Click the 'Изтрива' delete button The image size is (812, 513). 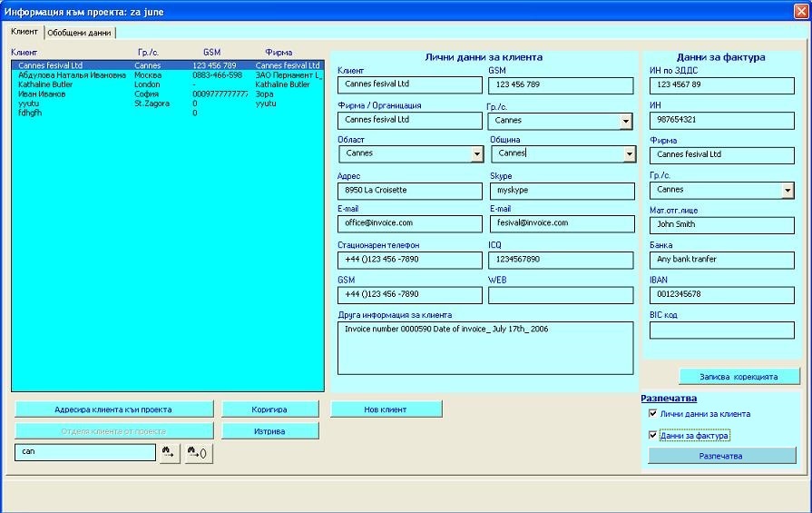click(x=269, y=431)
